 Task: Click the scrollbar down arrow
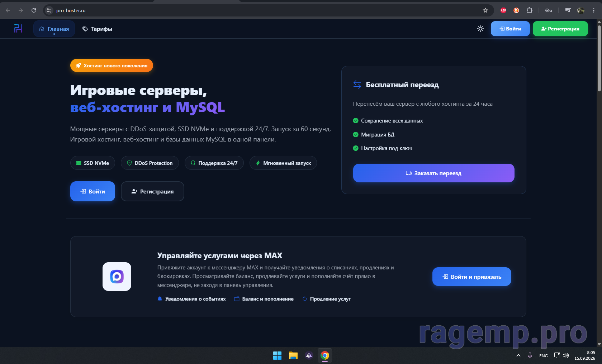tap(599, 344)
